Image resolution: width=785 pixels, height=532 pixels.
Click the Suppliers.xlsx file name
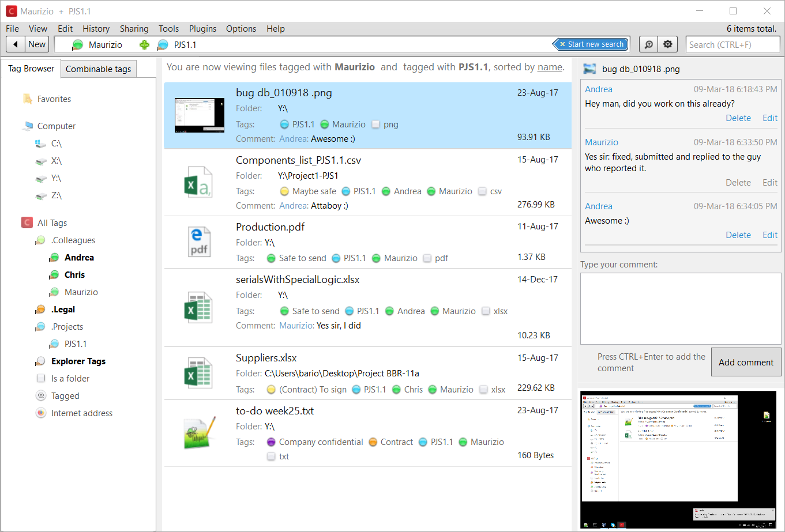coord(266,358)
